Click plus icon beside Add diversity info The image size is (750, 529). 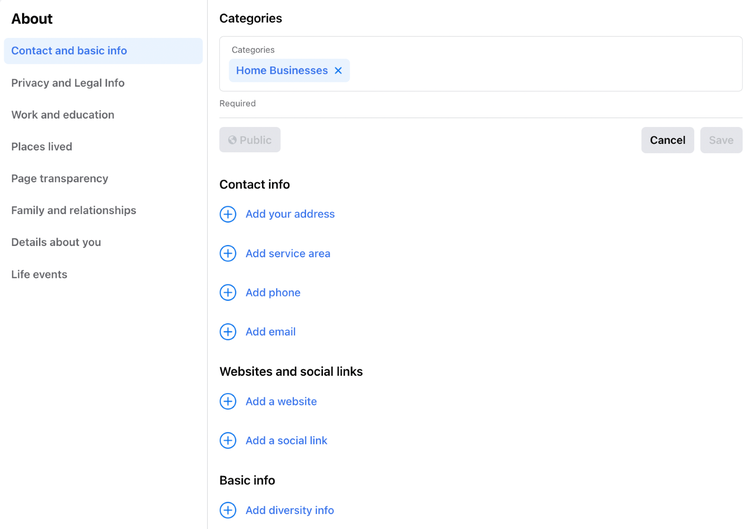tap(228, 510)
